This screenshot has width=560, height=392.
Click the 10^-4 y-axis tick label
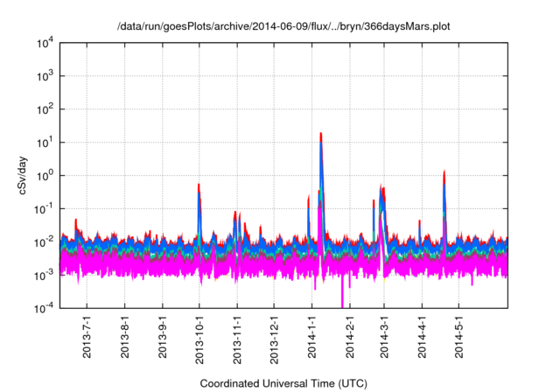coord(44,307)
